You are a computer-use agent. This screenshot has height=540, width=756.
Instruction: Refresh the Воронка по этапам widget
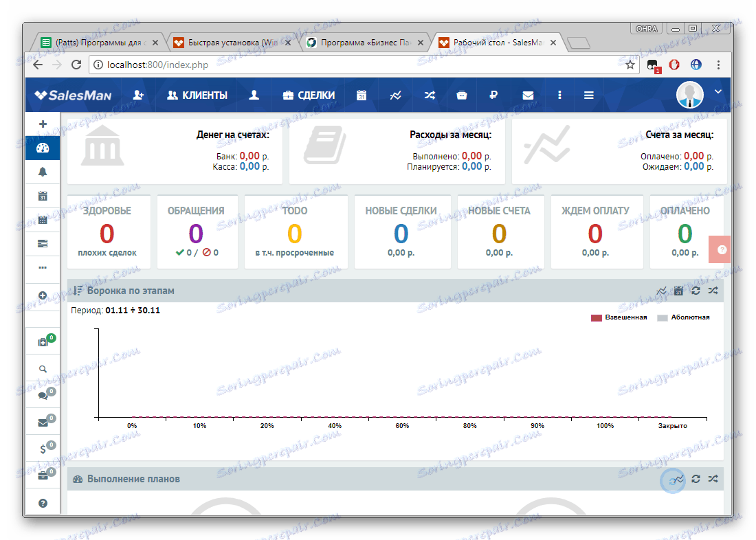coord(696,291)
